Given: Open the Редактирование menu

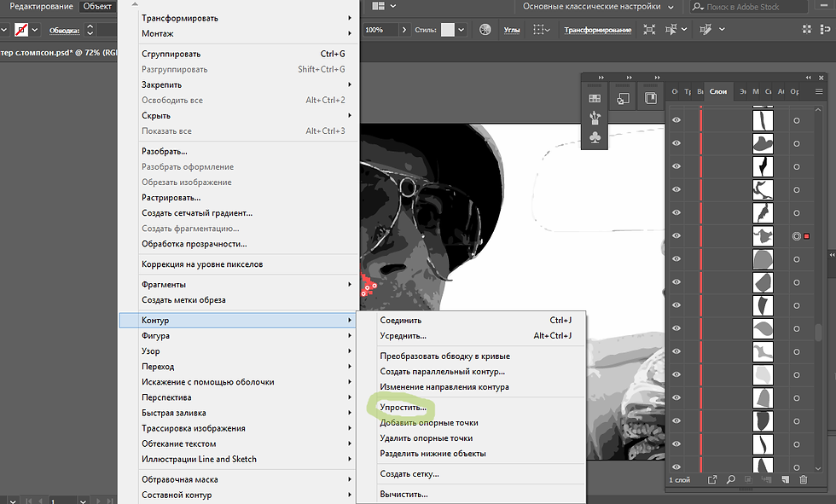Looking at the screenshot, I should [x=41, y=6].
